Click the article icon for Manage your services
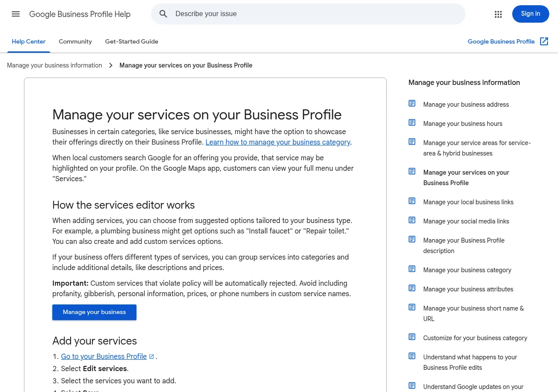 [x=412, y=171]
